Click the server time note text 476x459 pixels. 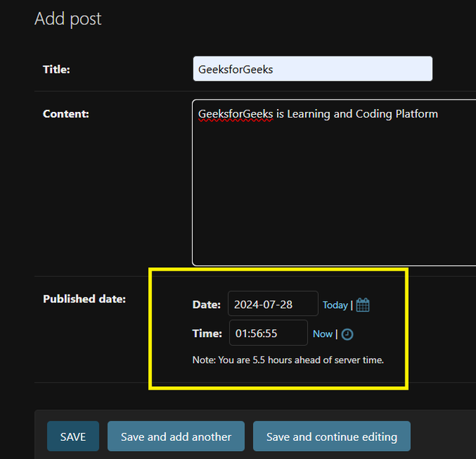point(288,360)
